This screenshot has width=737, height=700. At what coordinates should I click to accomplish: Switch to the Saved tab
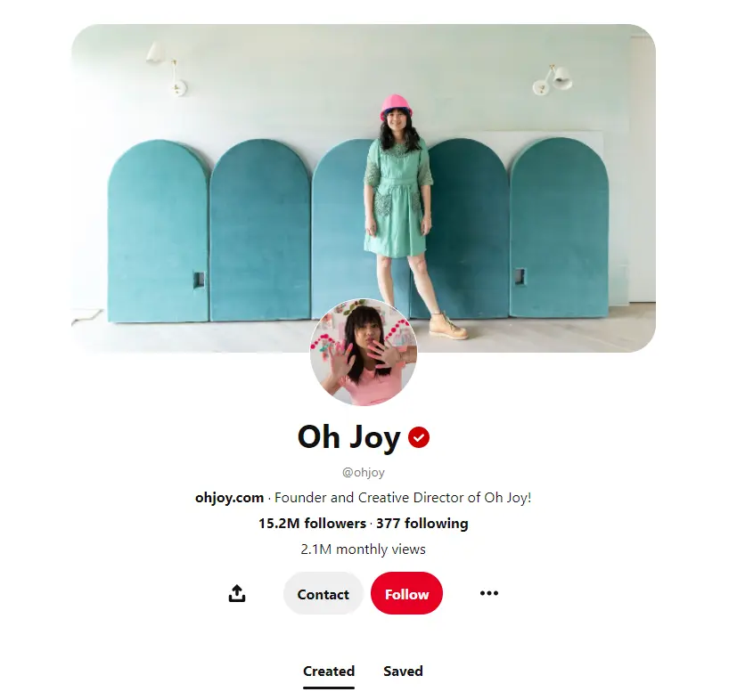[x=404, y=672]
